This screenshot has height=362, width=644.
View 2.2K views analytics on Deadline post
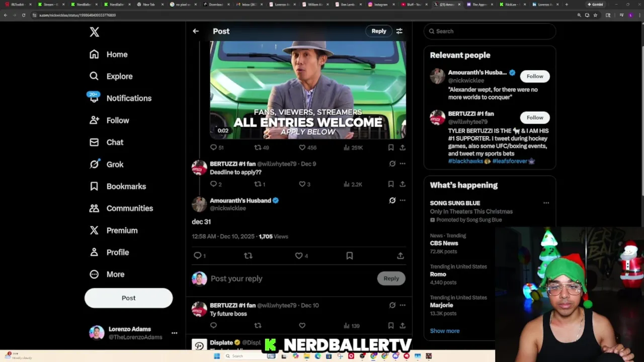tap(353, 184)
